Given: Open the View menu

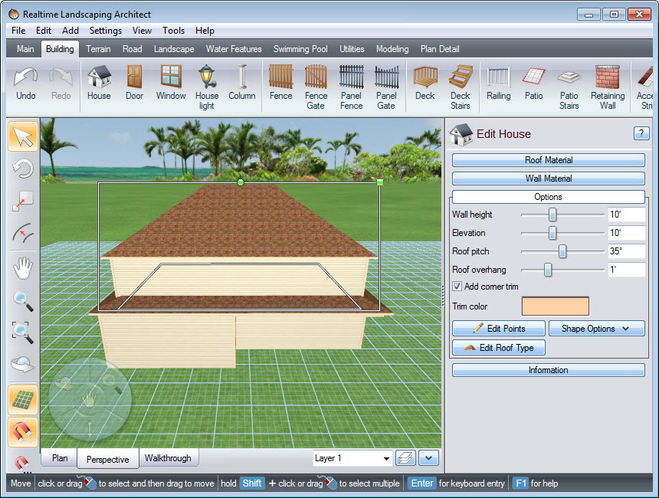Looking at the screenshot, I should (142, 31).
